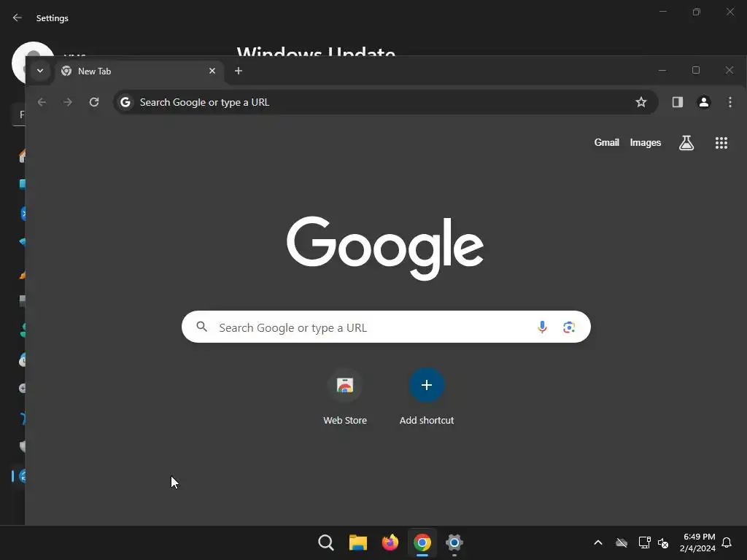Image resolution: width=747 pixels, height=560 pixels.
Task: Click the Google logo
Action: (385, 248)
